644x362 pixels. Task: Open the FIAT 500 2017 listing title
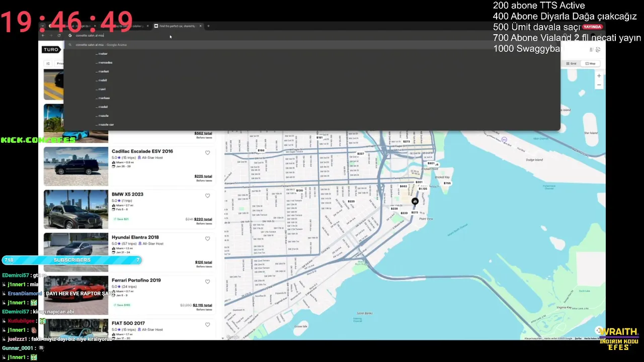pyautogui.click(x=128, y=323)
